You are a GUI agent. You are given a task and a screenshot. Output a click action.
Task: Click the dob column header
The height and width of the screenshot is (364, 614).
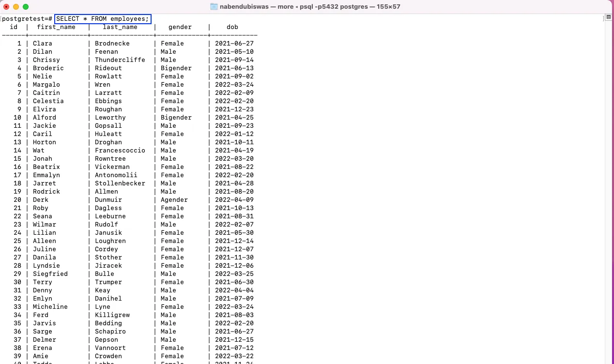[x=232, y=27]
